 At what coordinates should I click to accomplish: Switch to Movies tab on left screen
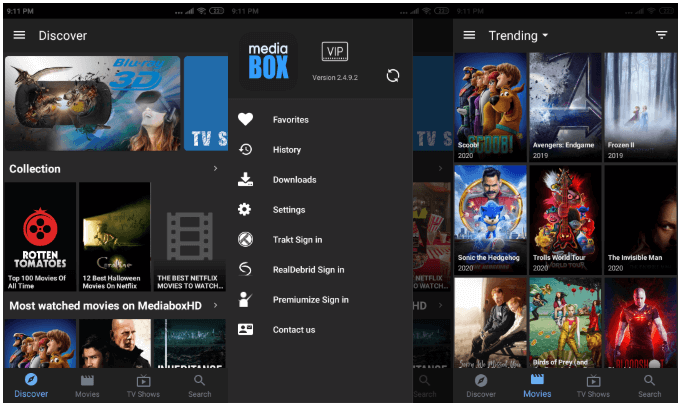88,387
